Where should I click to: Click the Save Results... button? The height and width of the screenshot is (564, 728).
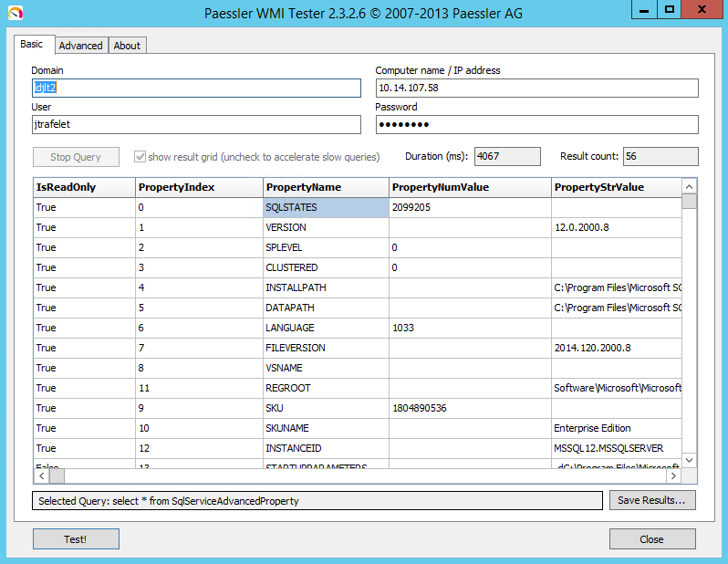[x=652, y=500]
